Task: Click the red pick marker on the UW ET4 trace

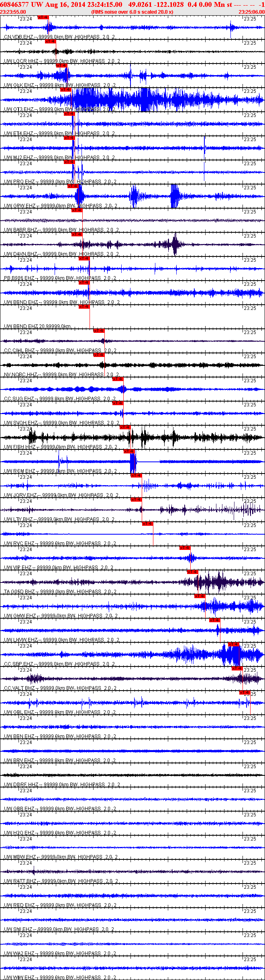Action: (69, 114)
